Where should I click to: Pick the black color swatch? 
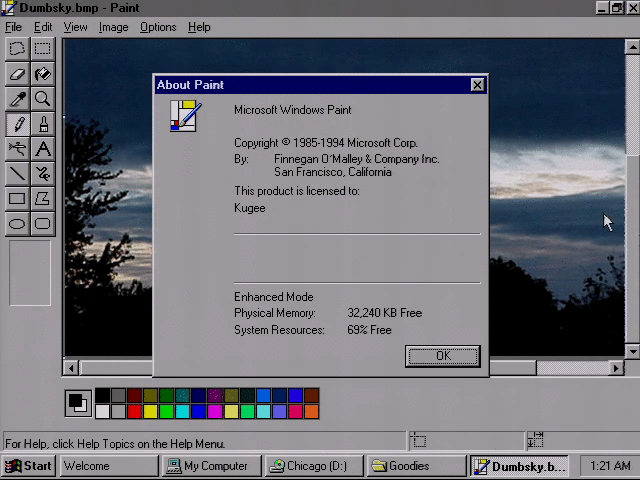[102, 396]
